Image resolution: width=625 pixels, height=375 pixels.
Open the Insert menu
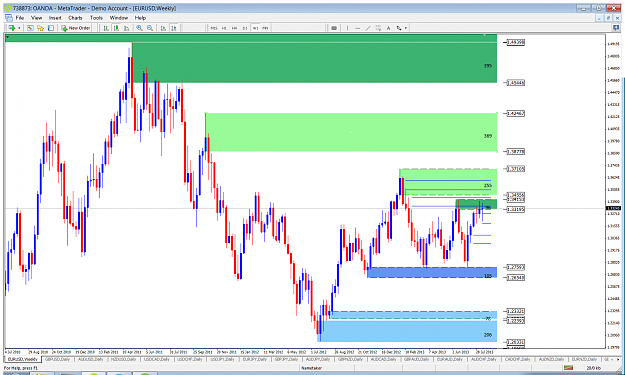pos(55,18)
